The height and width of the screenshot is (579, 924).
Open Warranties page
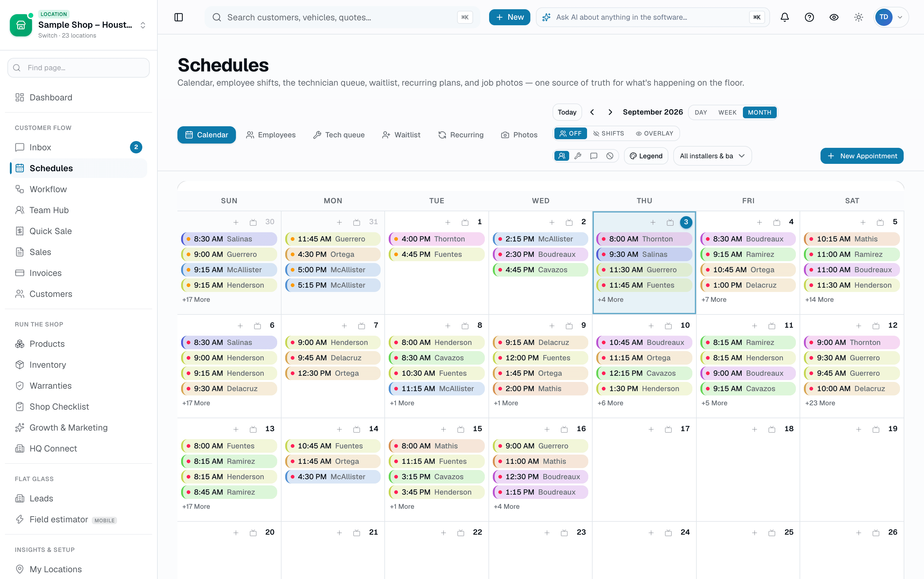[79, 386]
